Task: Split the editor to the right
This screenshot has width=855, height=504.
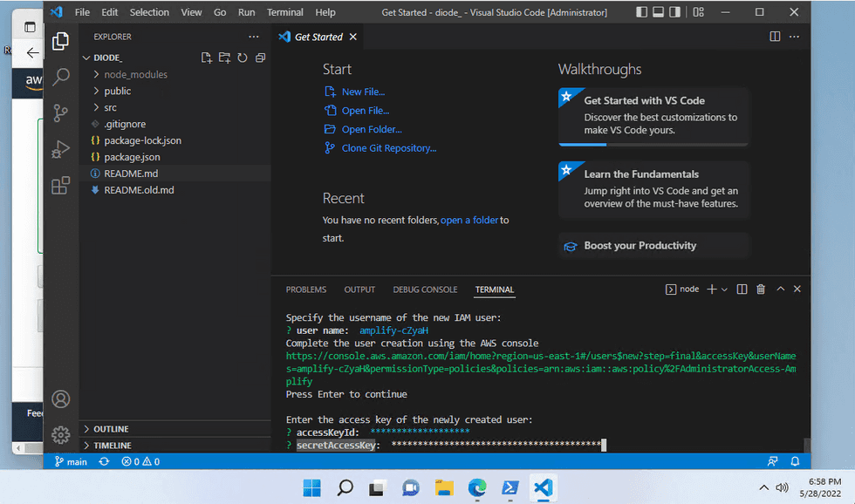Action: pos(775,37)
